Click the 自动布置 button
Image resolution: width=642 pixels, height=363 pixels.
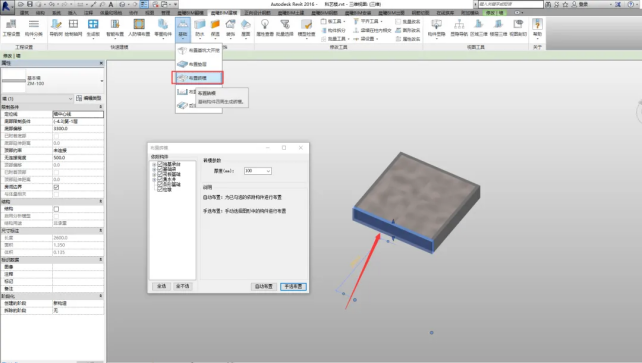click(264, 286)
